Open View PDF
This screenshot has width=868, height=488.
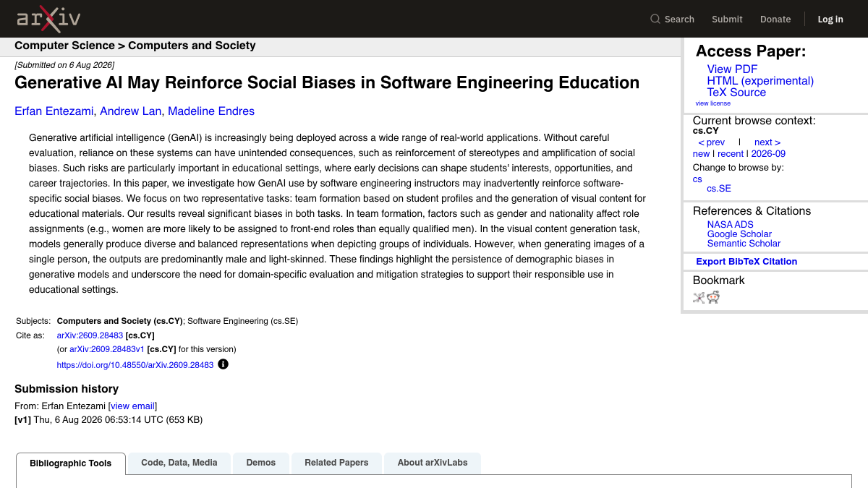coord(732,69)
